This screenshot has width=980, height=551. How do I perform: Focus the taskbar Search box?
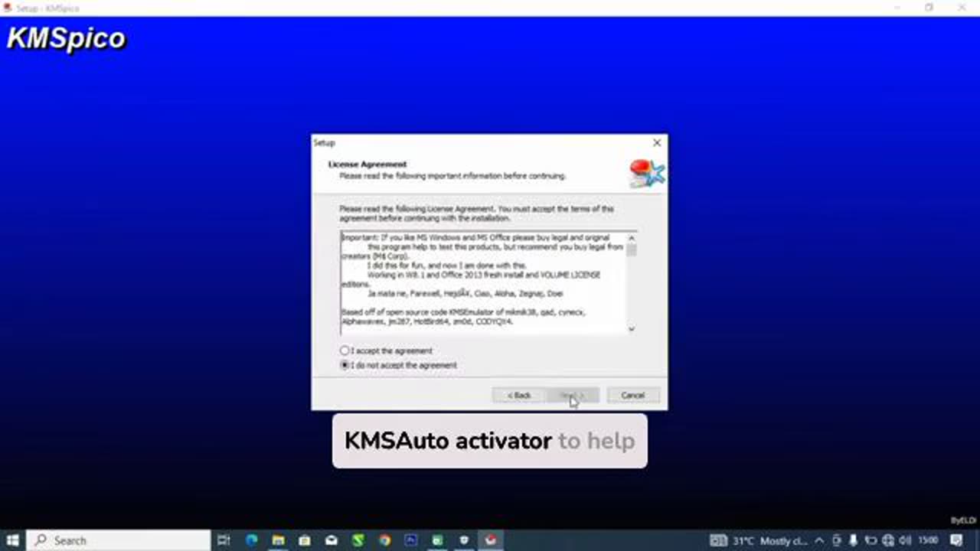click(119, 540)
